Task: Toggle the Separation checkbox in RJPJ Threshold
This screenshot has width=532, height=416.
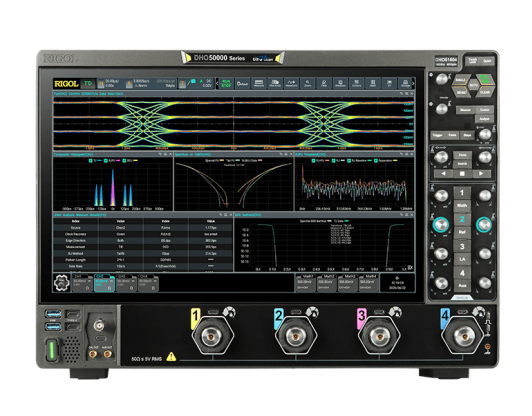Action: click(x=376, y=160)
